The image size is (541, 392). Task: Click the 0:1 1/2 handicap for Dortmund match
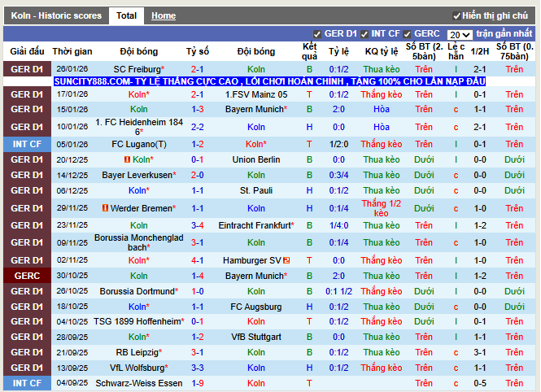click(338, 291)
